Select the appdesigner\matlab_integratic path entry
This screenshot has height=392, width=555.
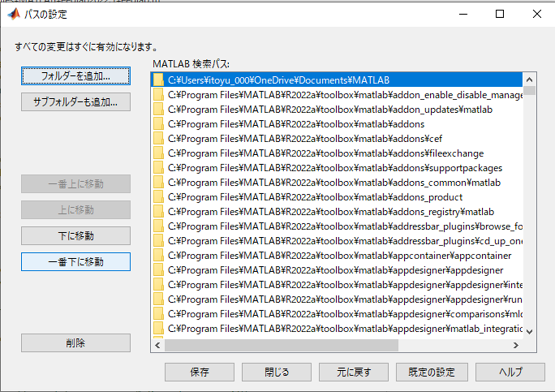[x=337, y=329]
